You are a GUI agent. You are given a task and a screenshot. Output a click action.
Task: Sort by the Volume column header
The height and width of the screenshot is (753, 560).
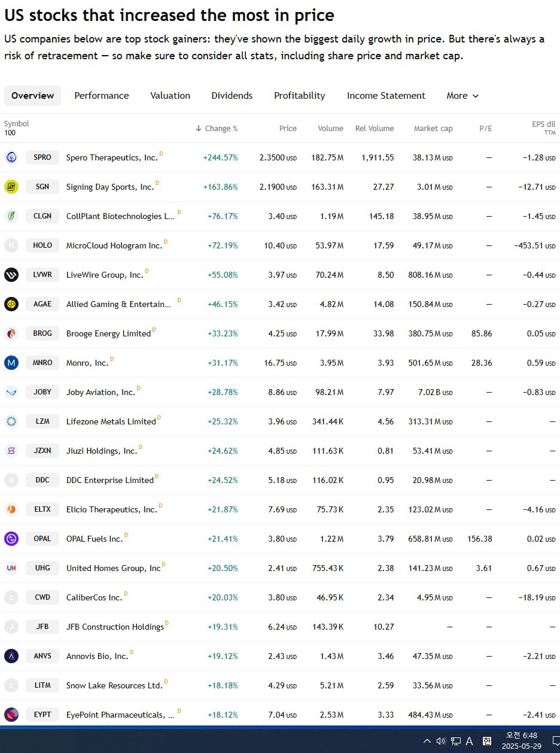330,129
